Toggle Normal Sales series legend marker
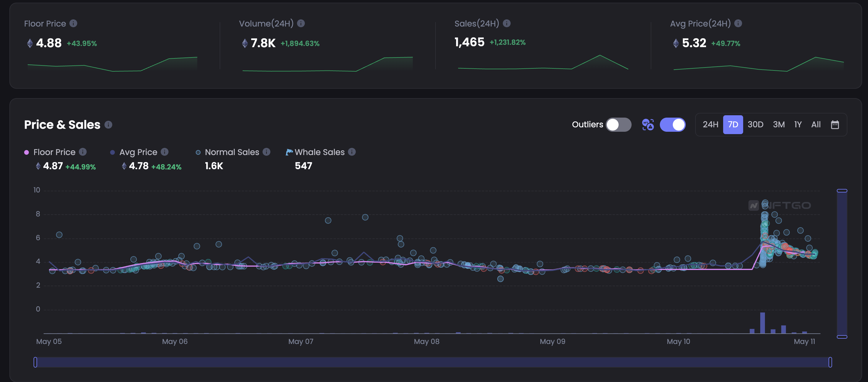This screenshot has height=382, width=868. (x=198, y=152)
